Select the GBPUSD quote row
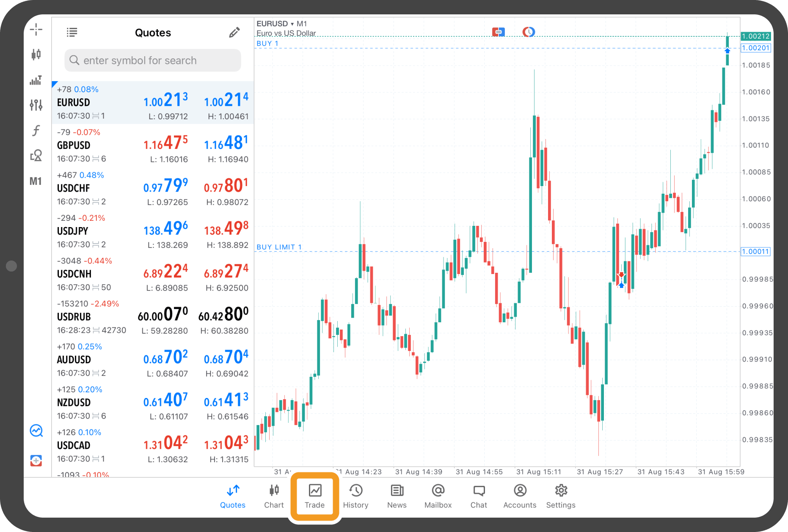Screen dimensions: 788x532 click(x=153, y=145)
